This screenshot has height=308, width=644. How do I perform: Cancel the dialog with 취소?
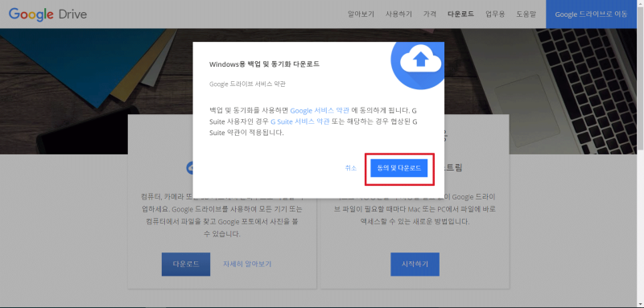point(351,168)
